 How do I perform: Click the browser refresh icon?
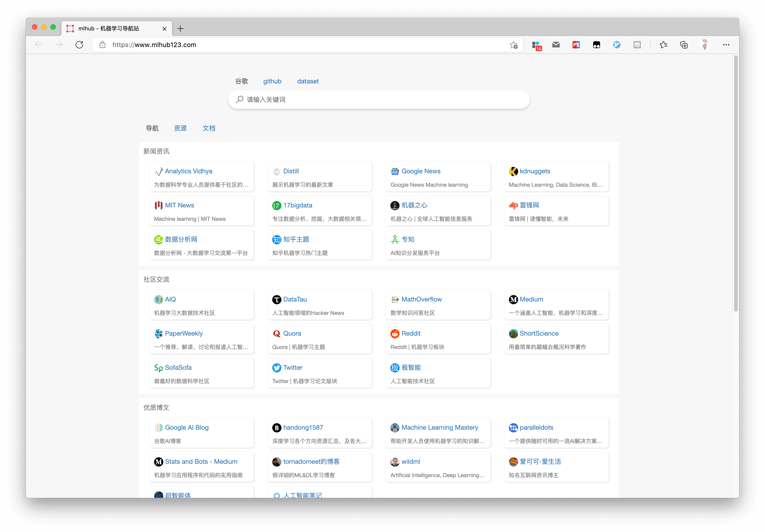click(x=79, y=45)
